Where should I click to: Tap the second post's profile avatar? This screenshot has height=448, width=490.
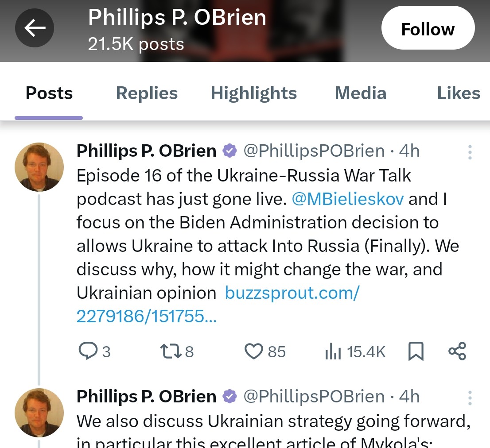click(39, 413)
